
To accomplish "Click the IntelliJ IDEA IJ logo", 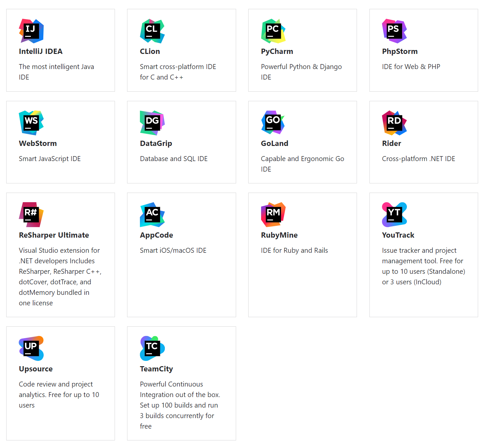I will pyautogui.click(x=31, y=31).
